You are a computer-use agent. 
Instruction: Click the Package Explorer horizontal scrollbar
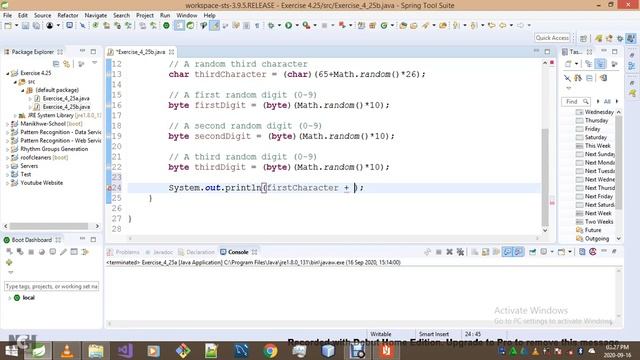49,226
